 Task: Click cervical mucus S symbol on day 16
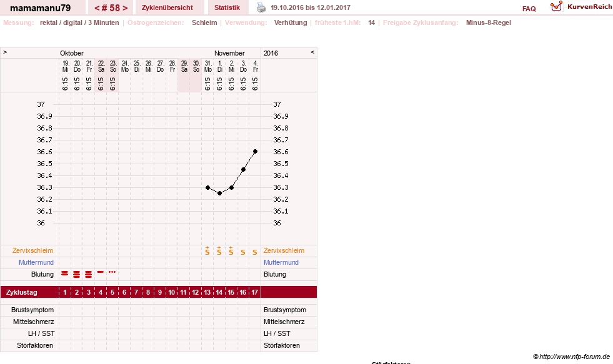(x=243, y=252)
